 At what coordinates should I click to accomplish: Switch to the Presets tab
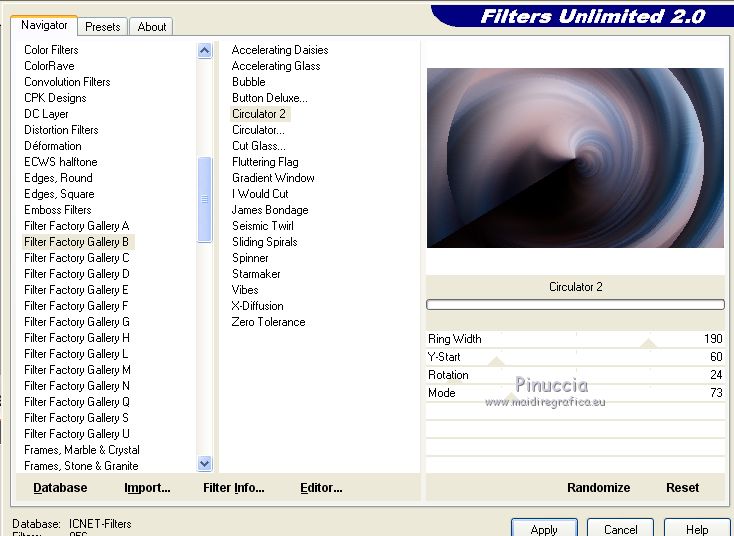[103, 27]
